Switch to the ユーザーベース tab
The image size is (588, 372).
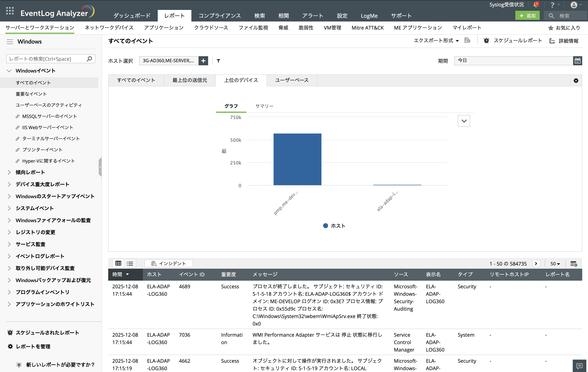pyautogui.click(x=292, y=80)
